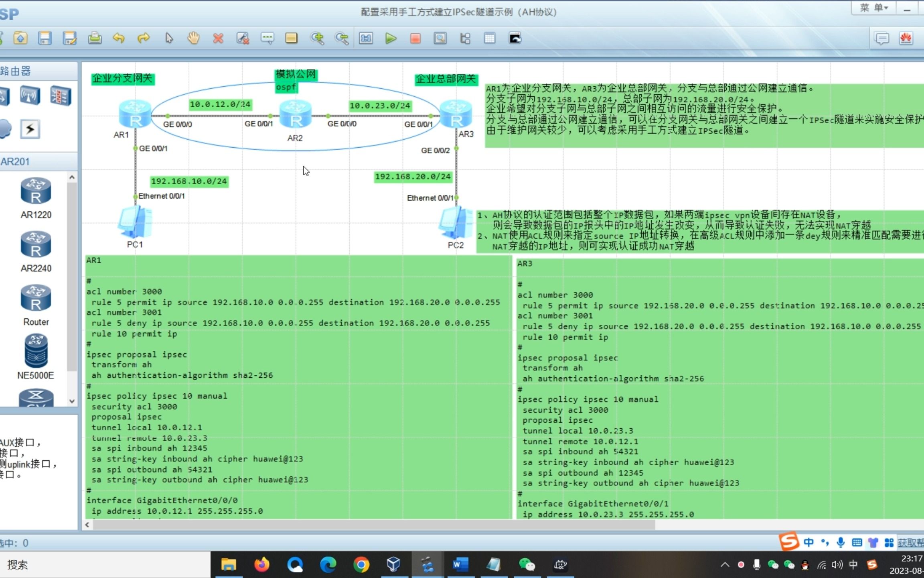This screenshot has height=578, width=924.
Task: Toggle the grid display icon
Action: pos(490,39)
